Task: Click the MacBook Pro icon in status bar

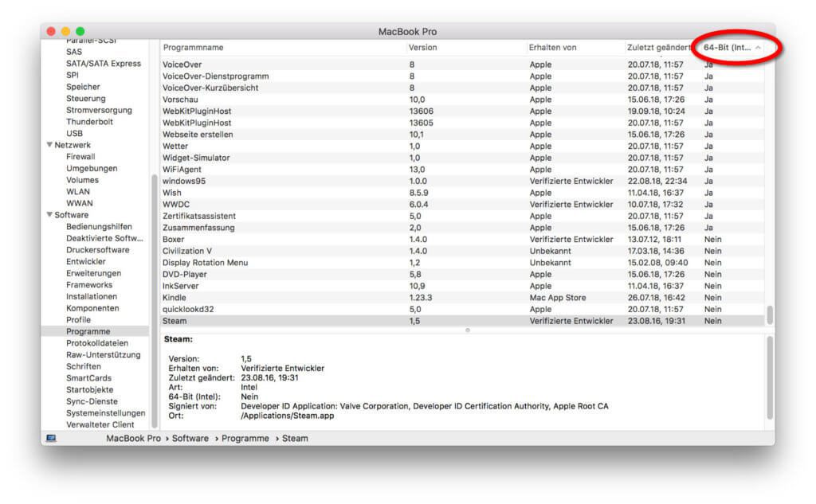Action: click(x=50, y=438)
